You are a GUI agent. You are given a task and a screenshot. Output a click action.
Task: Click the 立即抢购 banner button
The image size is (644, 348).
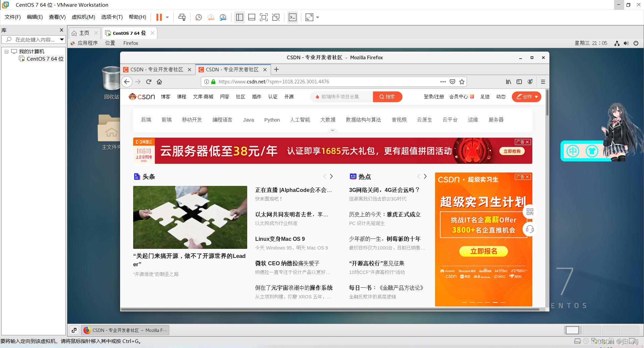512,151
